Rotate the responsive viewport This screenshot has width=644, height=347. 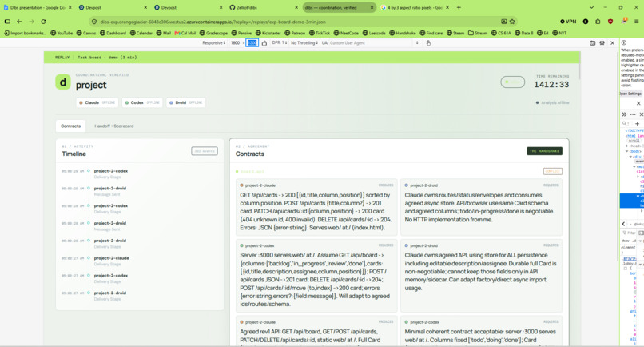[x=264, y=42]
